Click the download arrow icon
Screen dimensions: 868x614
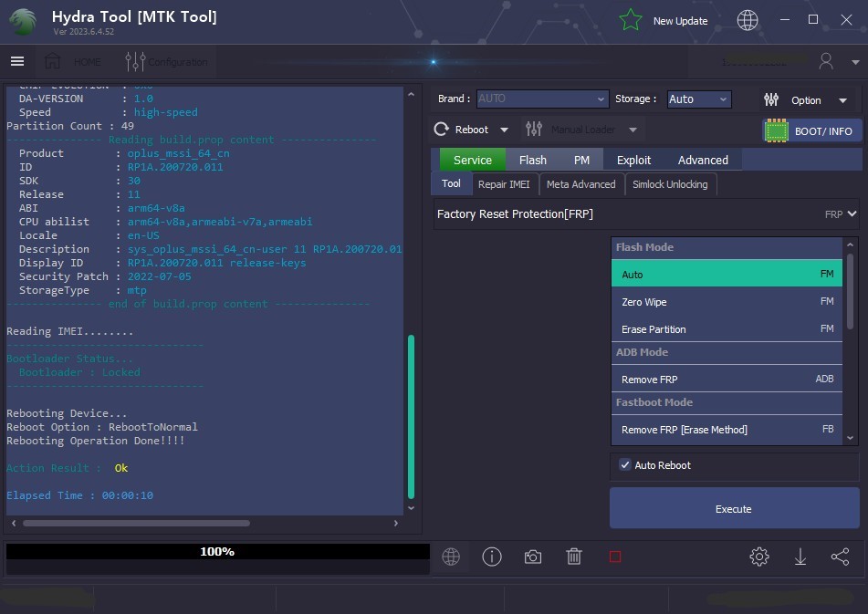click(x=800, y=557)
